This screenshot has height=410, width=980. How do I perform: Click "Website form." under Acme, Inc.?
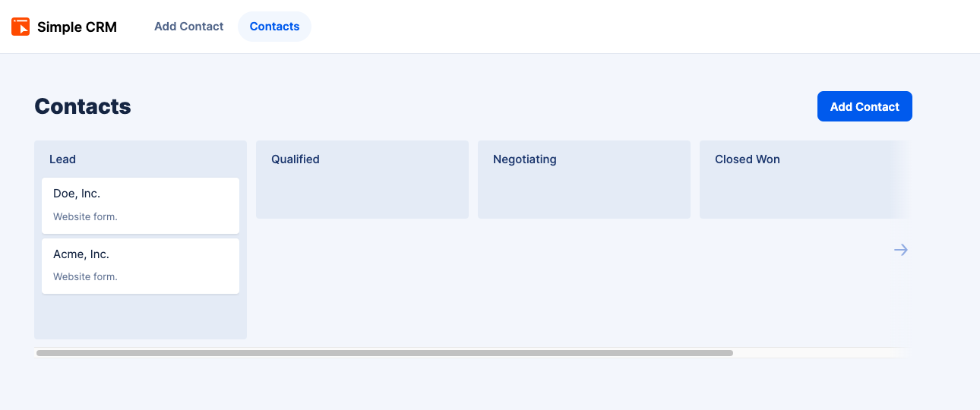pyautogui.click(x=85, y=277)
